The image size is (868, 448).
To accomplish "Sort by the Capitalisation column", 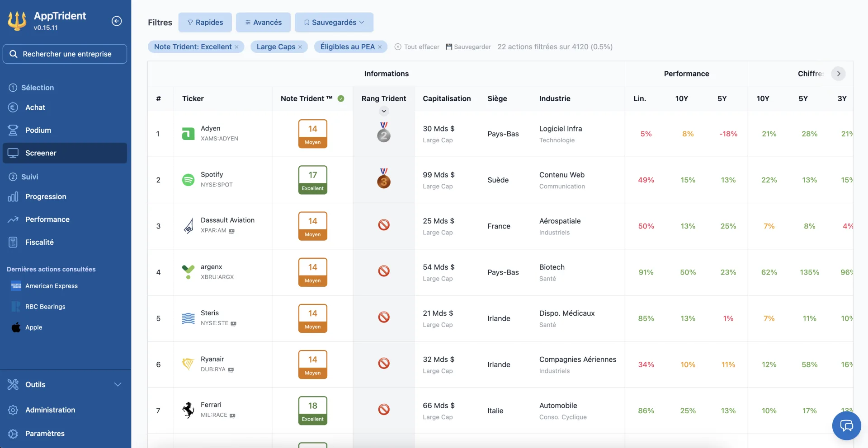I will coord(447,98).
